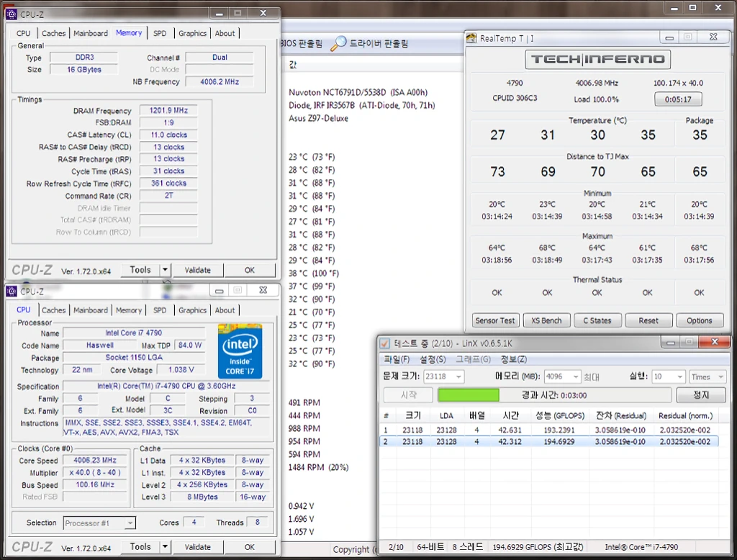Switch to the Mainboard tab in the top CPU-Z window
Image resolution: width=737 pixels, height=560 pixels.
91,33
